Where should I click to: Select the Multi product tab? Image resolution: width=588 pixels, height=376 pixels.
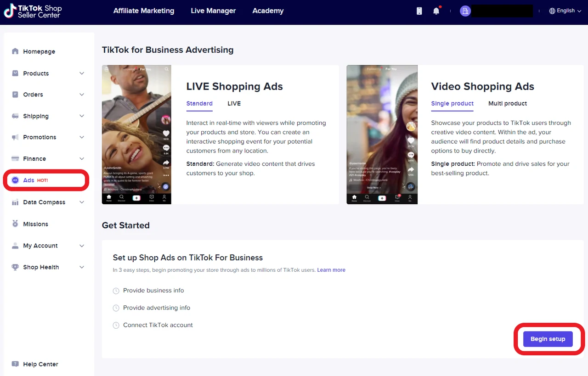[x=507, y=104]
